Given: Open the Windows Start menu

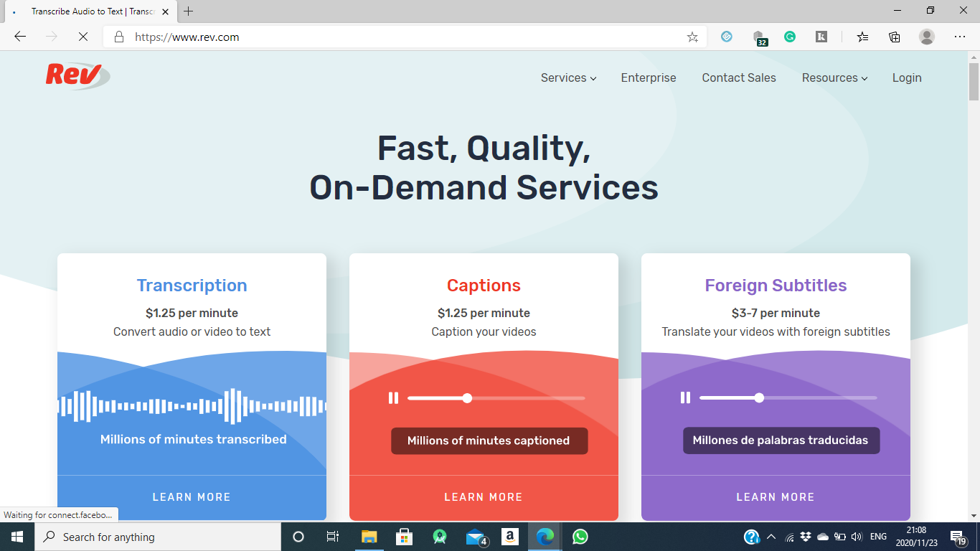Looking at the screenshot, I should (17, 537).
